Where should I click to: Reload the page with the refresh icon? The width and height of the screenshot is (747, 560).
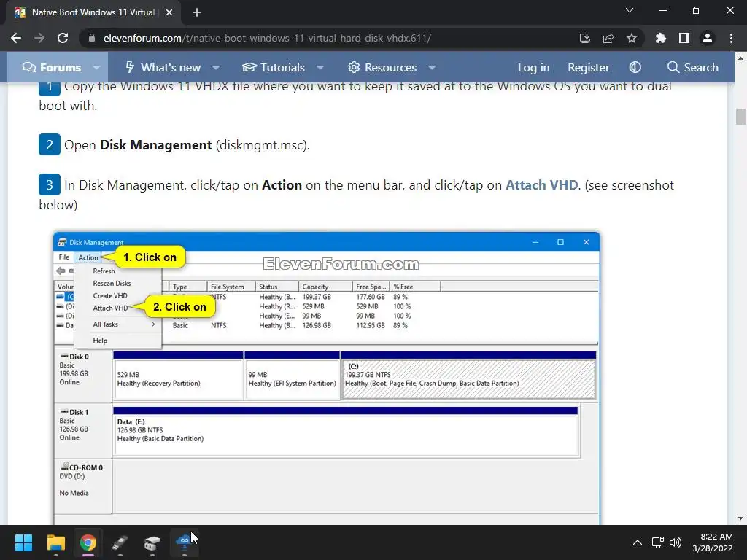[63, 38]
